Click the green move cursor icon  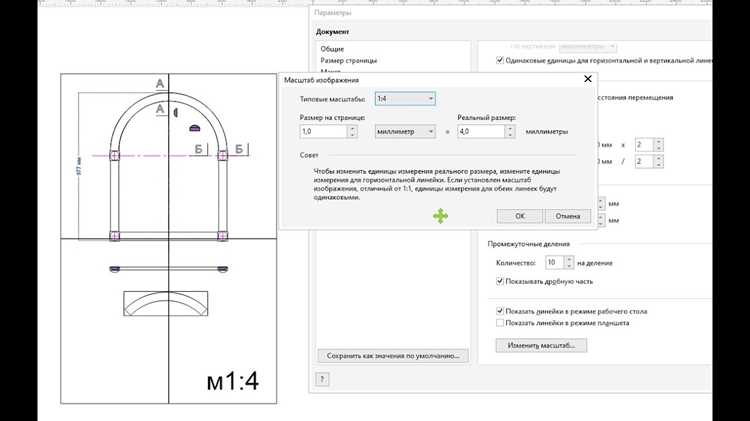point(440,216)
